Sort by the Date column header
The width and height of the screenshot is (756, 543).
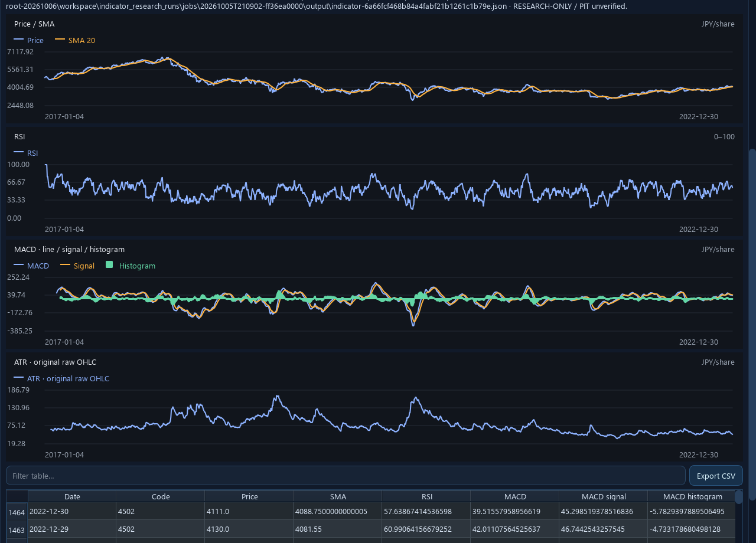[x=72, y=496]
